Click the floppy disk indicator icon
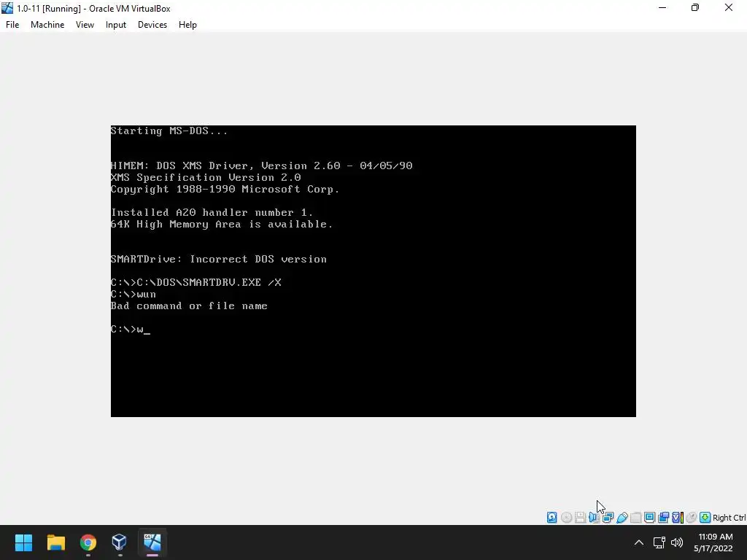This screenshot has height=560, width=747. pos(580,517)
